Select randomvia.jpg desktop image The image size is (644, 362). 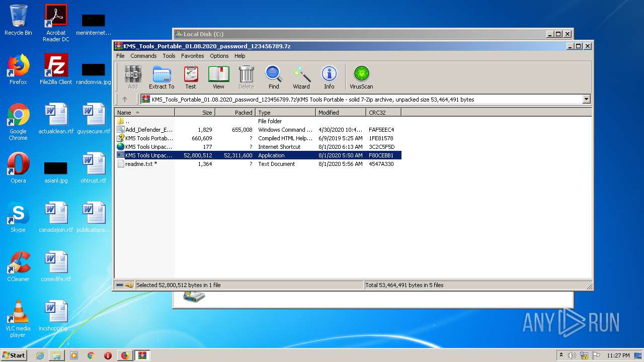tap(94, 73)
